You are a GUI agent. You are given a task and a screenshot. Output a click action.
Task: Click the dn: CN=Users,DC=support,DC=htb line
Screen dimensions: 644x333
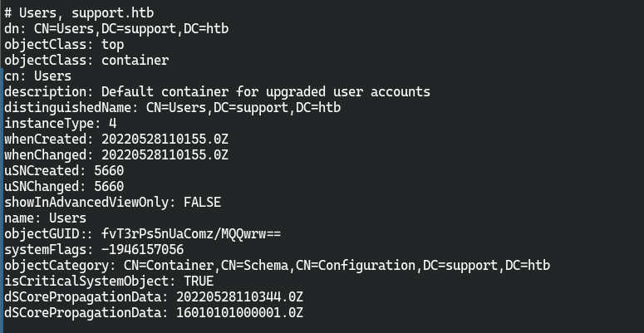[x=116, y=29]
